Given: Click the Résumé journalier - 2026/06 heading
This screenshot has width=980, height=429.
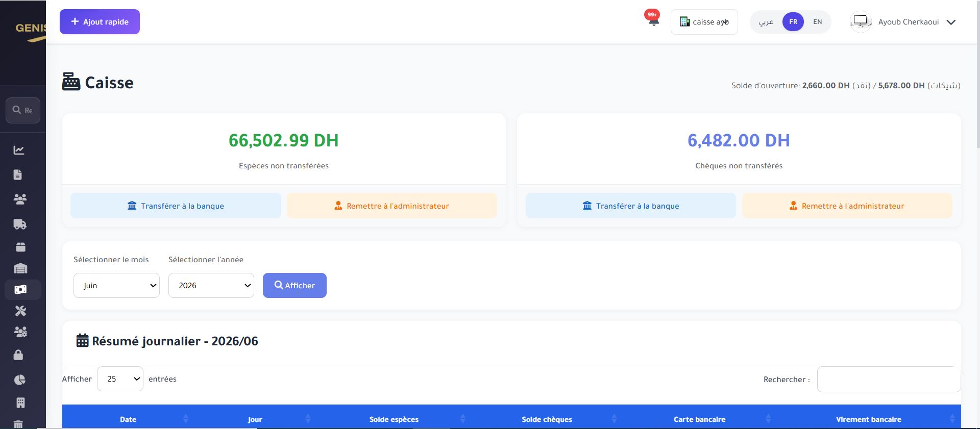Looking at the screenshot, I should coord(175,341).
